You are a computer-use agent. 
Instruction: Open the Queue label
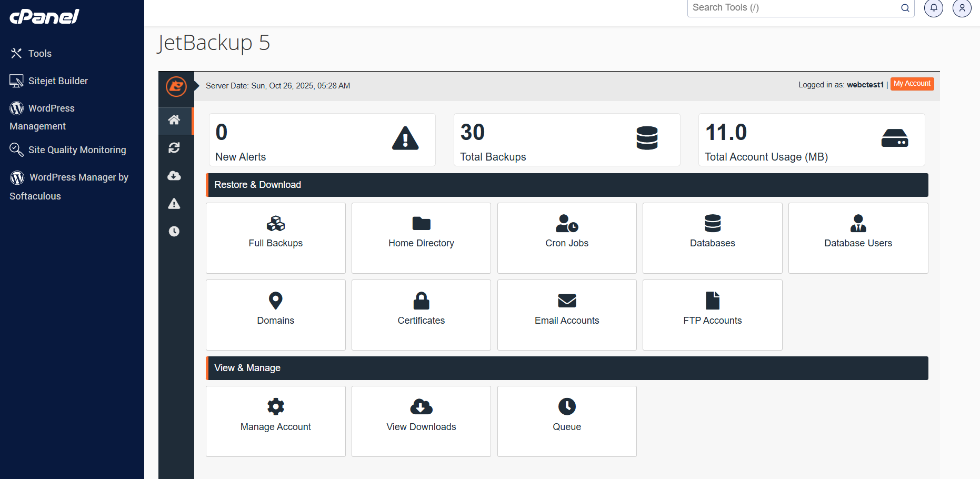click(x=567, y=427)
